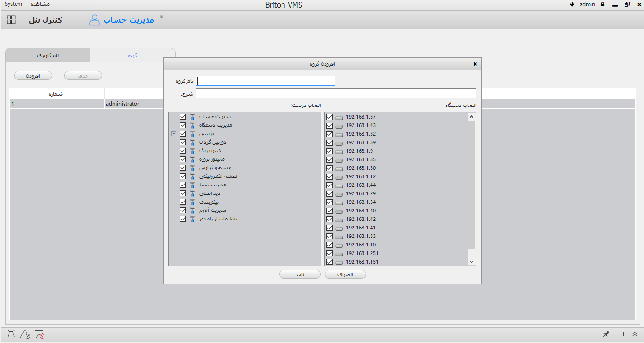Click the device icon for 192.168.1.9

pyautogui.click(x=339, y=151)
